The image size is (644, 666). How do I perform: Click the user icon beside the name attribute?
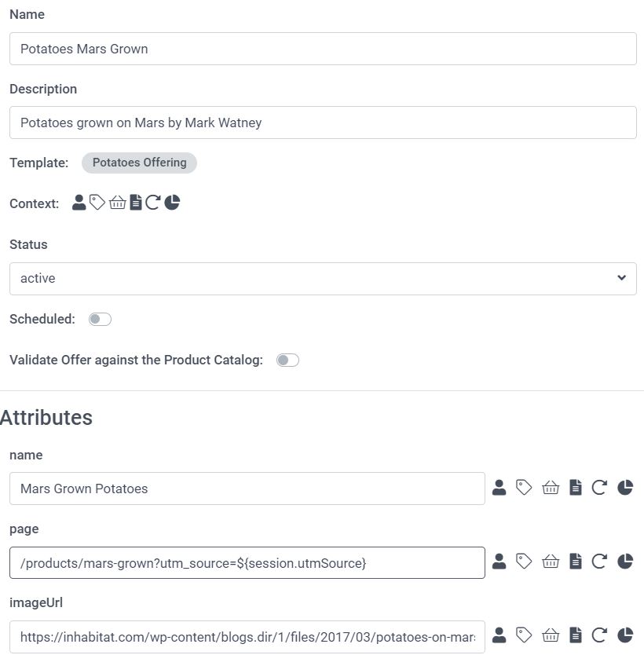click(x=499, y=488)
